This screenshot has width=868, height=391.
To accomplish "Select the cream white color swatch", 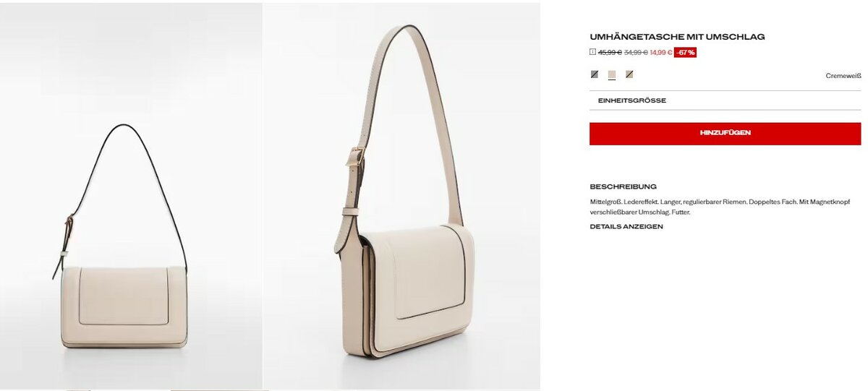I will click(612, 74).
